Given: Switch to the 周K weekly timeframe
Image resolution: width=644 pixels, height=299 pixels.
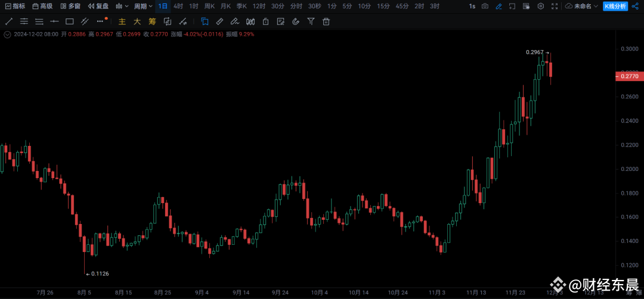Looking at the screenshot, I should coord(209,6).
